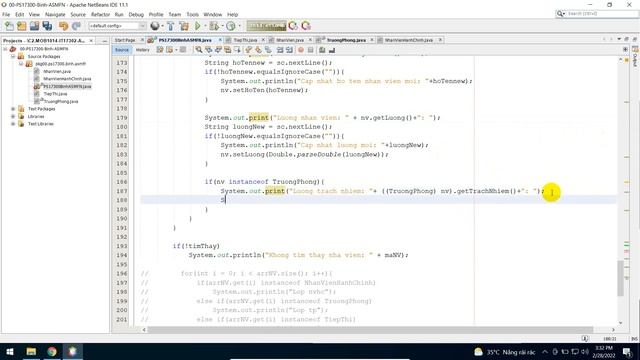Collapse the Source Packages tree node
640x360 pixels.
13,56
